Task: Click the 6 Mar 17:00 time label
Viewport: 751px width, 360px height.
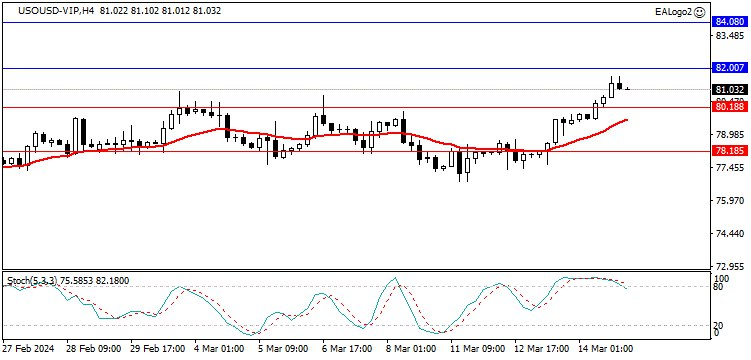Action: coord(347,348)
